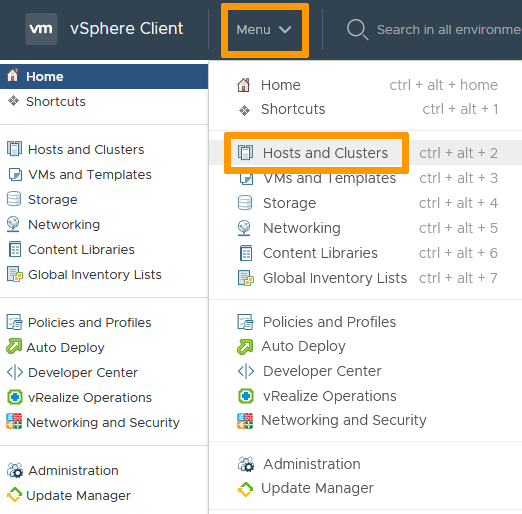The height and width of the screenshot is (514, 522).
Task: Select Home item in left sidebar
Action: coord(104,77)
